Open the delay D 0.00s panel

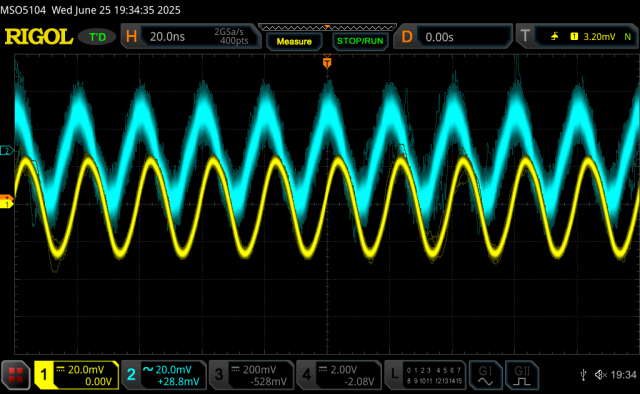coord(453,37)
